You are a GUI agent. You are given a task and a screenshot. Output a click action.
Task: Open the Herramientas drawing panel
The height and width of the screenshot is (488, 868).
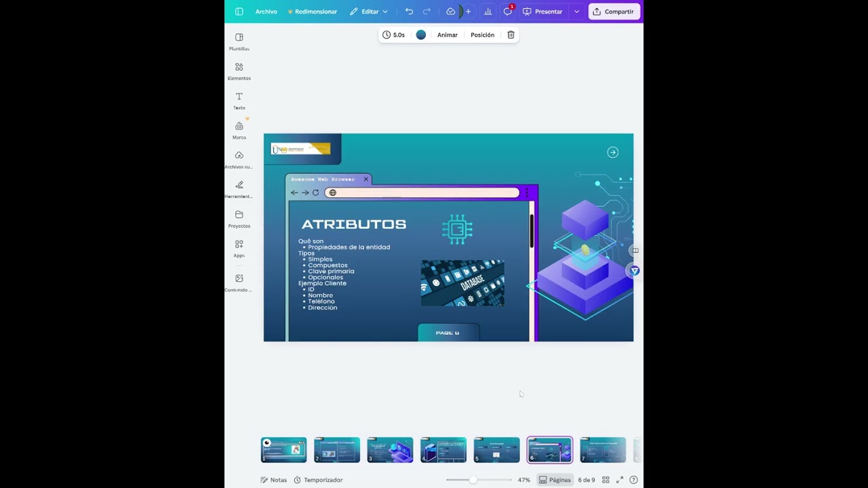(x=239, y=190)
